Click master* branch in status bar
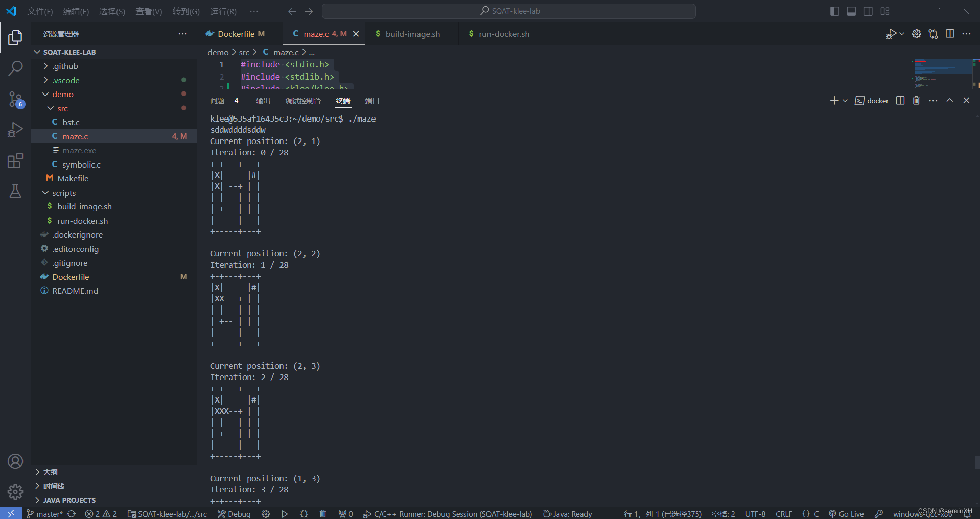The height and width of the screenshot is (519, 980). pos(44,514)
